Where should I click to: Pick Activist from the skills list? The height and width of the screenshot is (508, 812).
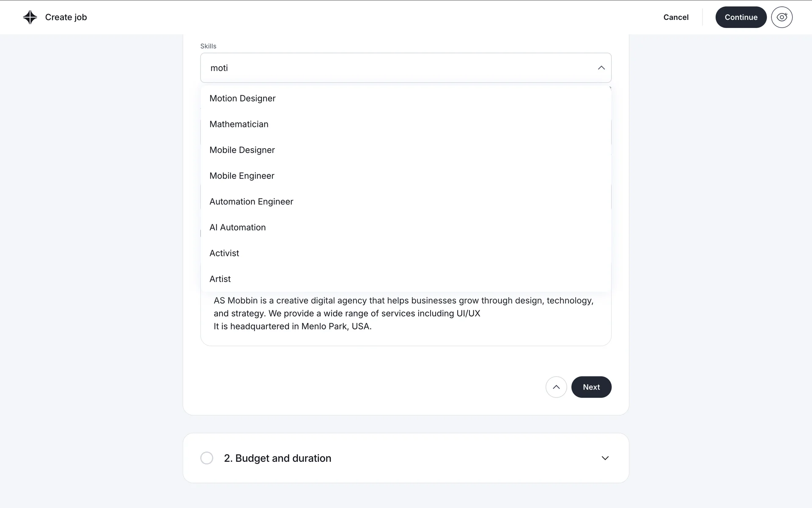(224, 253)
